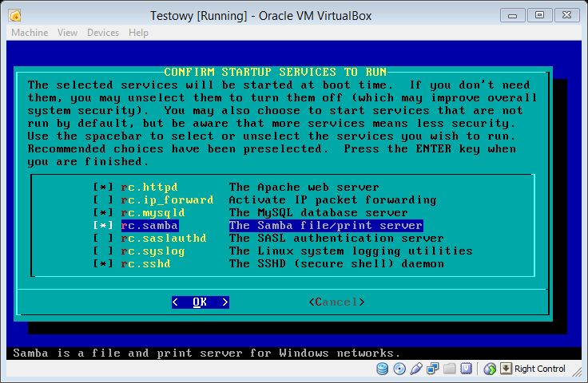Select the rc.saslauthd service name
Viewport: 588px width, 383px height.
[x=164, y=238]
